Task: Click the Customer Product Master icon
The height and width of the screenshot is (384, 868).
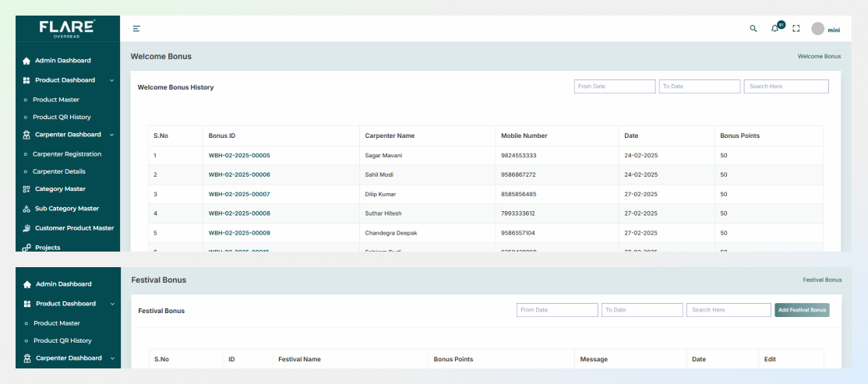Action: [x=26, y=228]
